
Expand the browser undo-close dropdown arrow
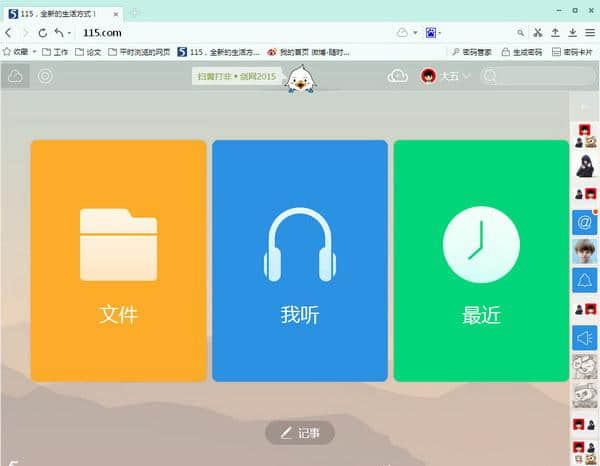click(x=69, y=33)
